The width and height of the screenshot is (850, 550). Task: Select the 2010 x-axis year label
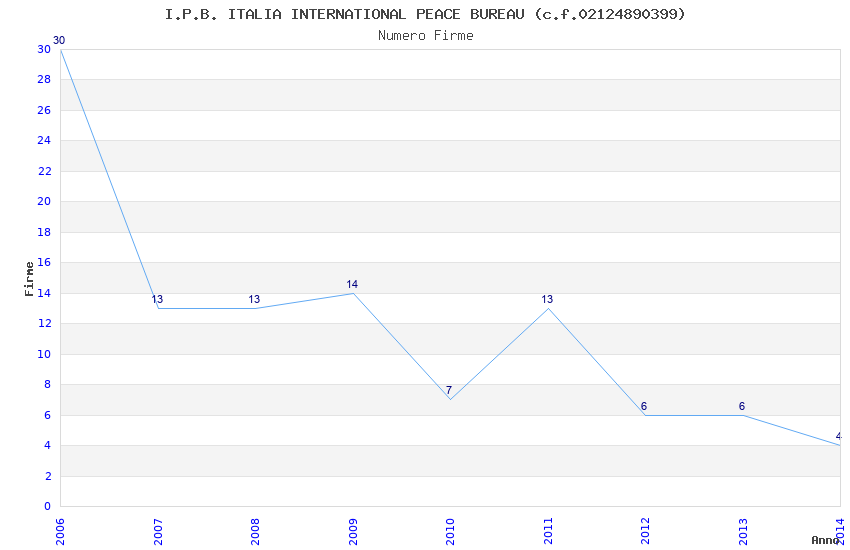click(450, 532)
